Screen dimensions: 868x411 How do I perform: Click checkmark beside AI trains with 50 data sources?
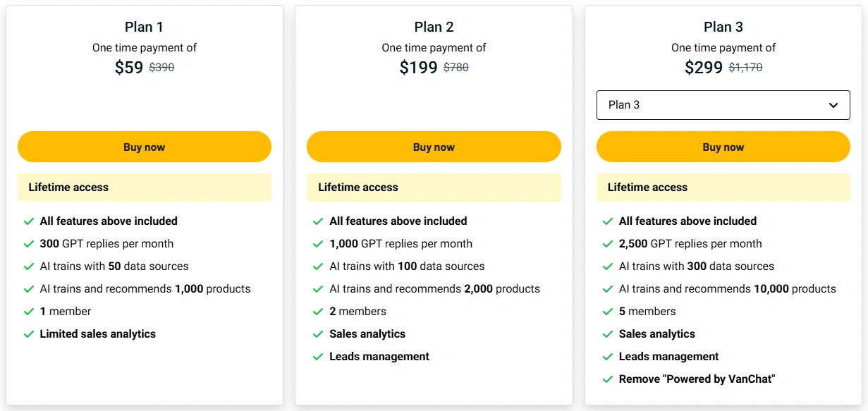tap(29, 266)
